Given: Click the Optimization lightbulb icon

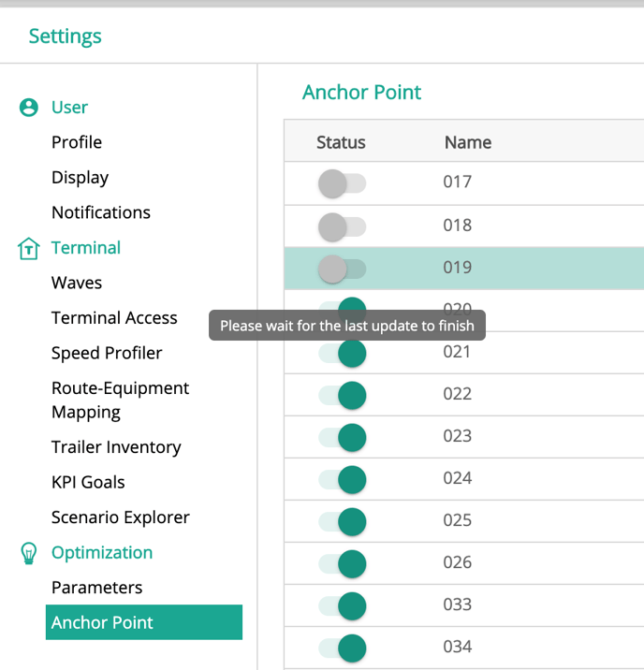Looking at the screenshot, I should [29, 553].
